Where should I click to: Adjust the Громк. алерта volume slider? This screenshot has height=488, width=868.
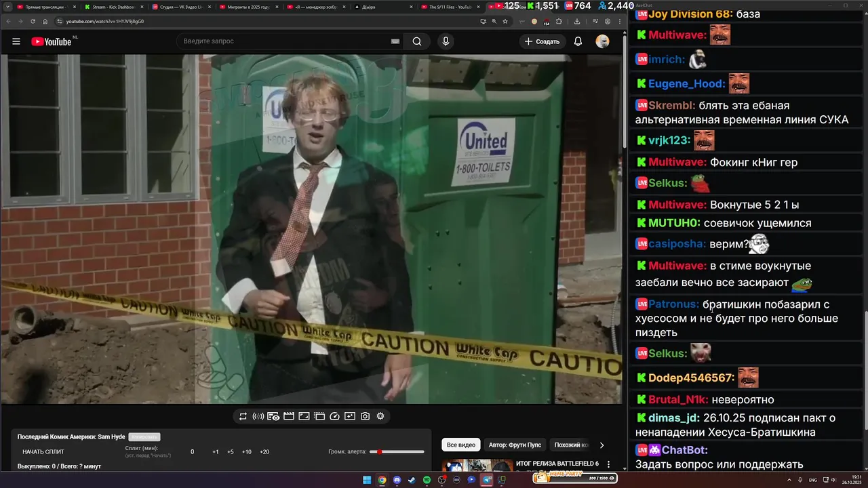point(397,451)
